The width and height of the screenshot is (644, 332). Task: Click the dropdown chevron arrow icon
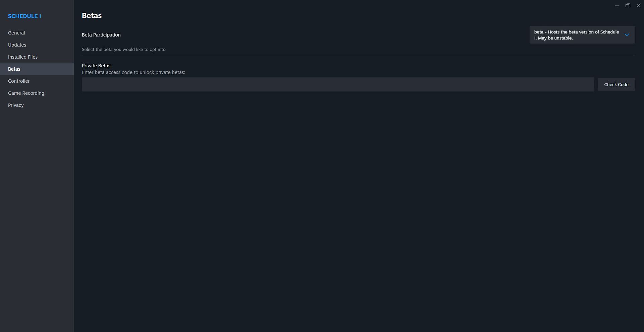627,35
